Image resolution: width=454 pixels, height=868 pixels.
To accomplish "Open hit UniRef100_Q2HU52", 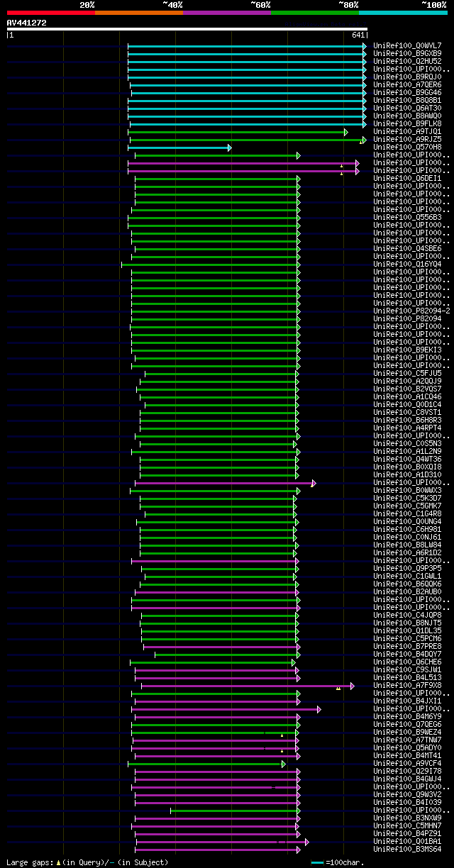I will coord(407,61).
